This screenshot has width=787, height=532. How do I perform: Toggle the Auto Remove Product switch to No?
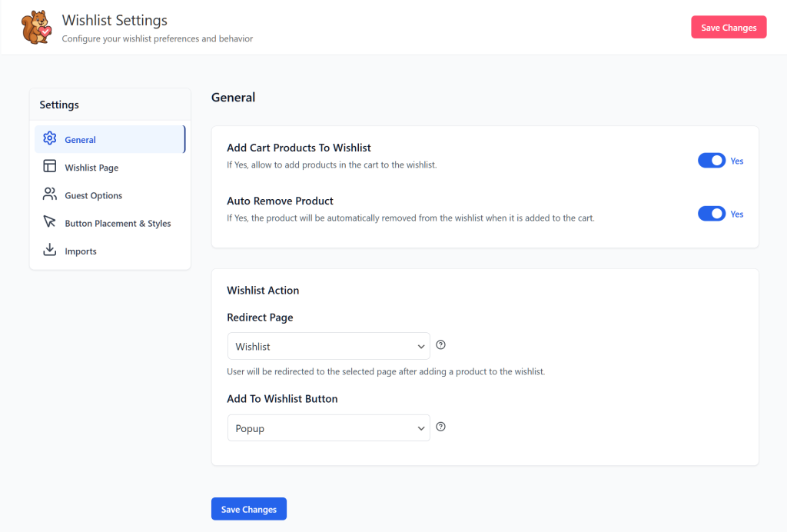click(712, 214)
